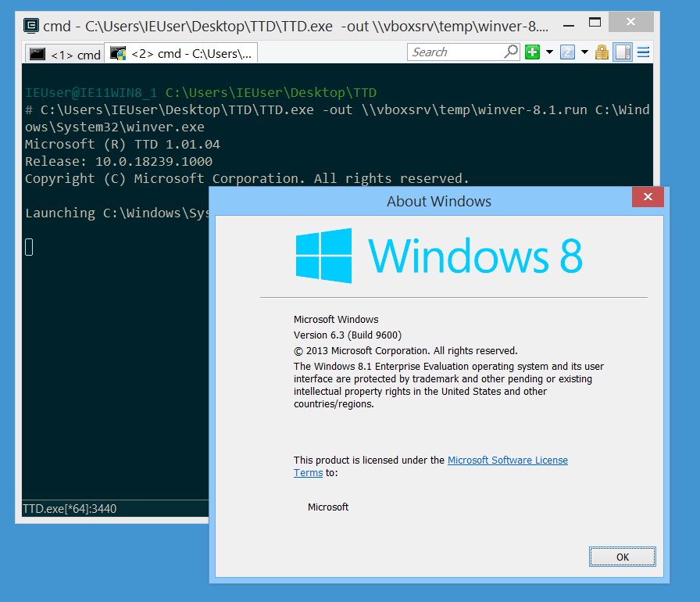Screen dimensions: 700x602
Task: Click the ConEmu window title text
Action: coord(295,26)
